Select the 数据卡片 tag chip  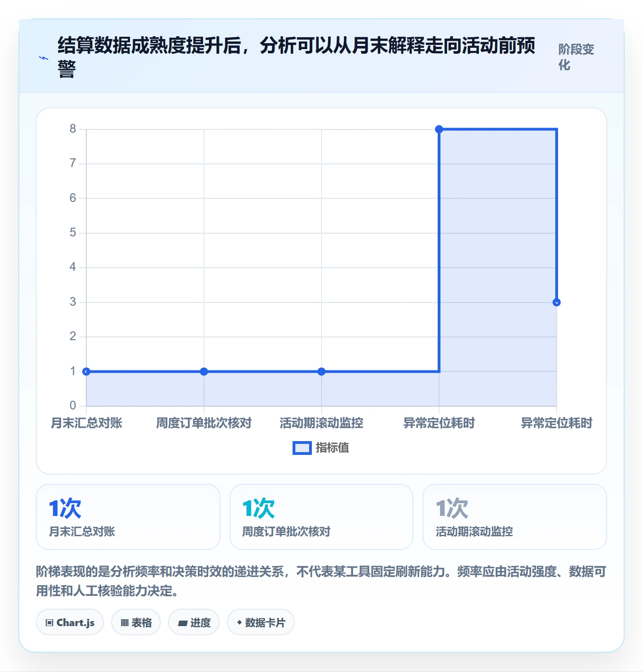click(261, 622)
